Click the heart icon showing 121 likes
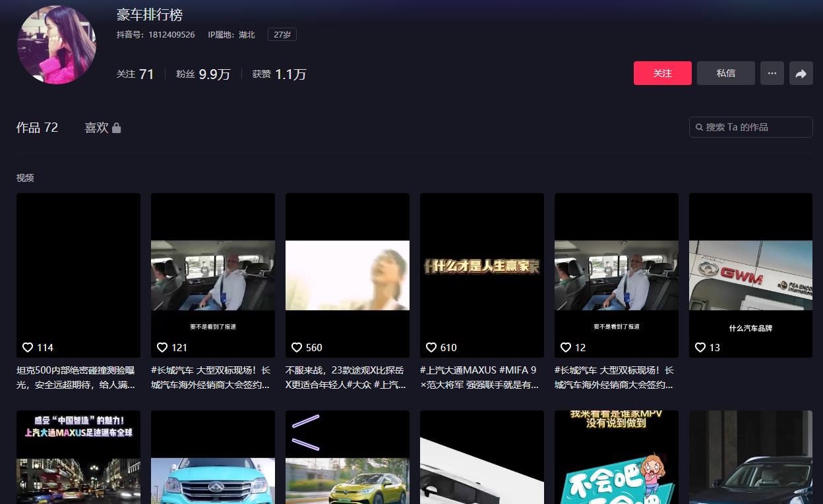 pos(162,347)
